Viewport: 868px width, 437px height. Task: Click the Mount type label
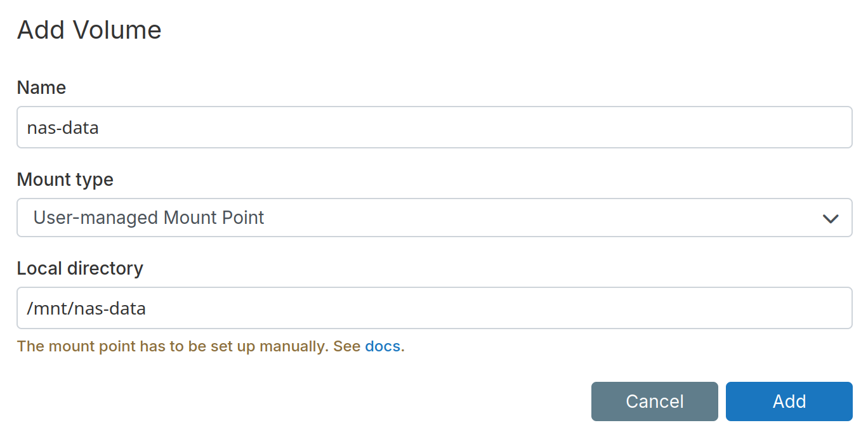tap(65, 180)
